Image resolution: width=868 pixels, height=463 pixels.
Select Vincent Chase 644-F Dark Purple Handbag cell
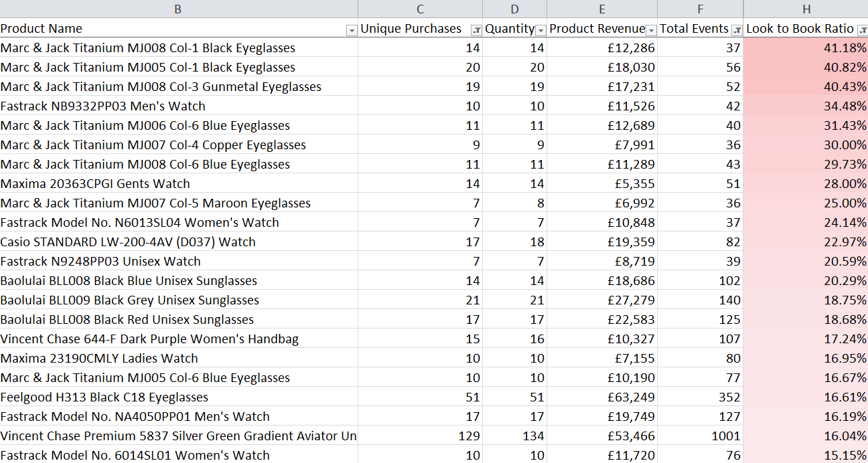[x=179, y=339]
